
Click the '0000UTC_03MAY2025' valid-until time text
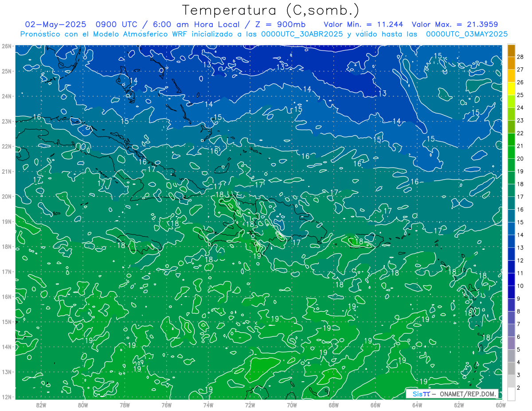click(467, 34)
